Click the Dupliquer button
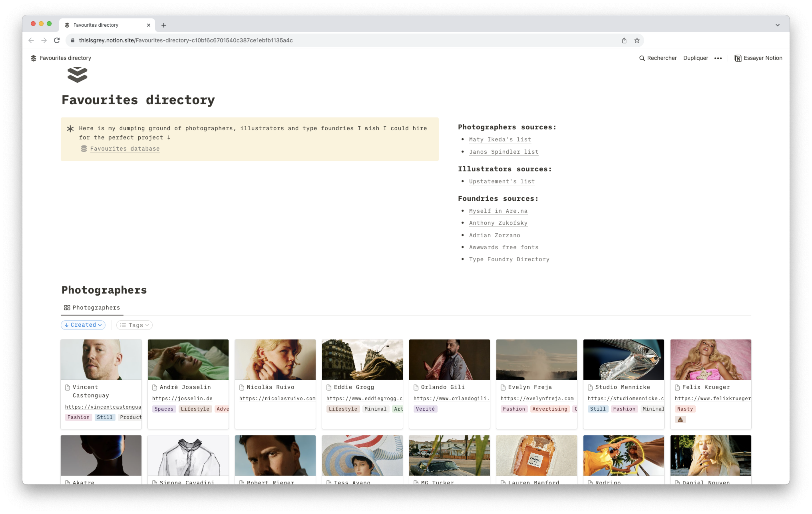 pyautogui.click(x=695, y=58)
